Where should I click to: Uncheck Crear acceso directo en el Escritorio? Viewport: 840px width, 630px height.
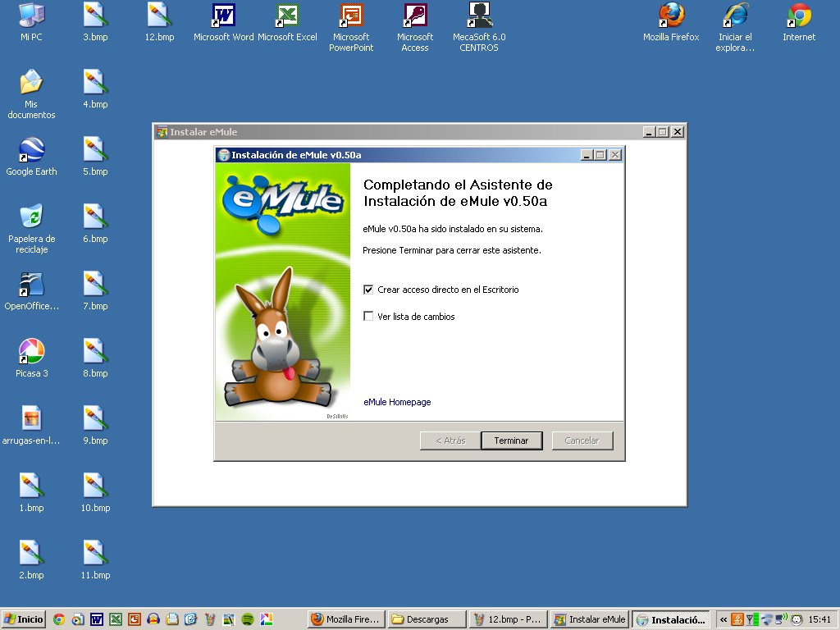click(368, 290)
